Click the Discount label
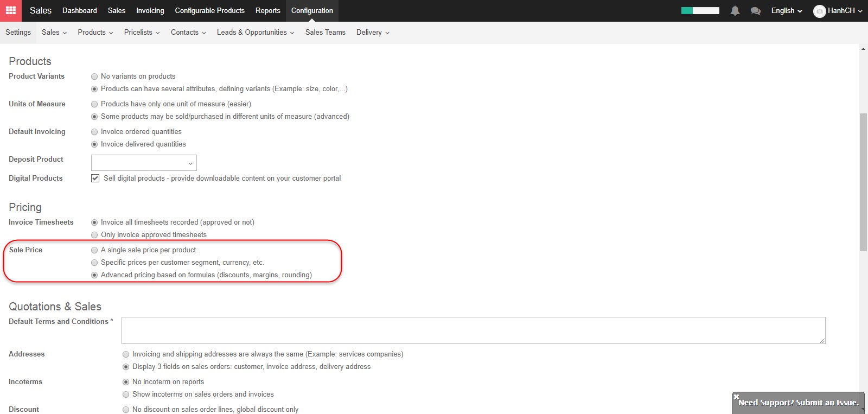 point(24,410)
